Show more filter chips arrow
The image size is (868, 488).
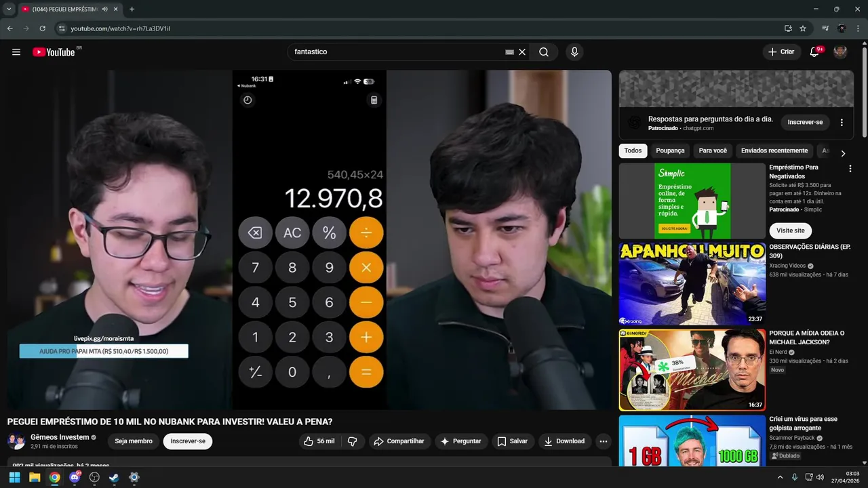point(843,153)
